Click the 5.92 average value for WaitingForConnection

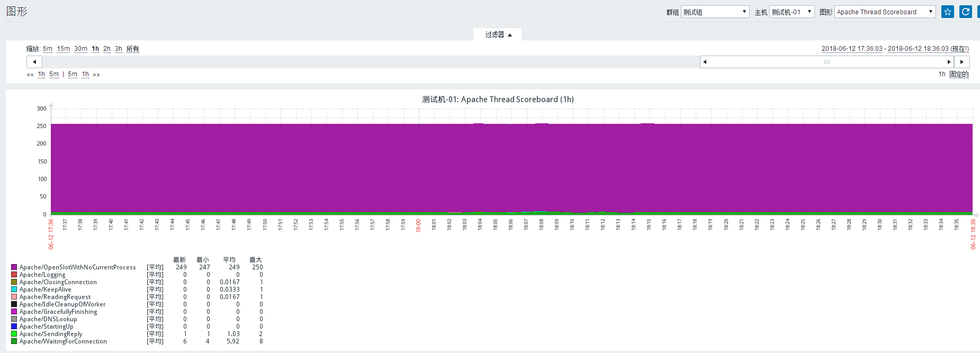coord(233,341)
